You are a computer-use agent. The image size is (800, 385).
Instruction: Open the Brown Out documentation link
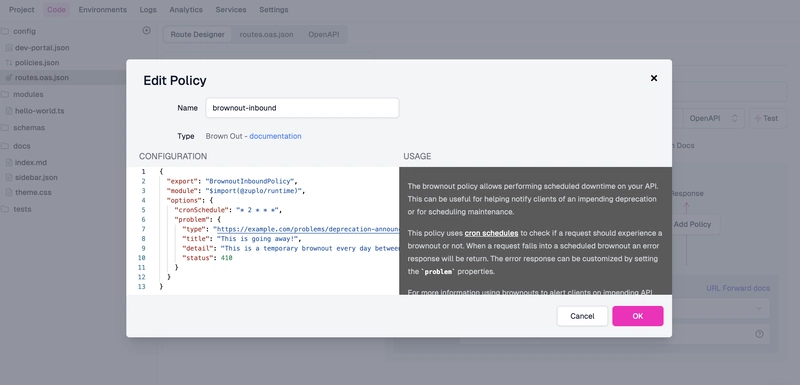275,136
